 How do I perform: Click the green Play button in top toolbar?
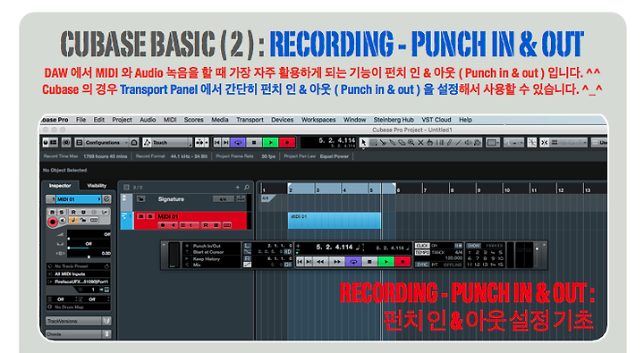point(270,142)
